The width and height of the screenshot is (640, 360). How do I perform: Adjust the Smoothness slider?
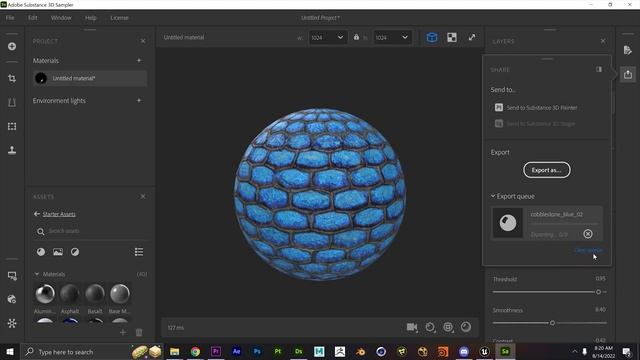click(x=549, y=323)
